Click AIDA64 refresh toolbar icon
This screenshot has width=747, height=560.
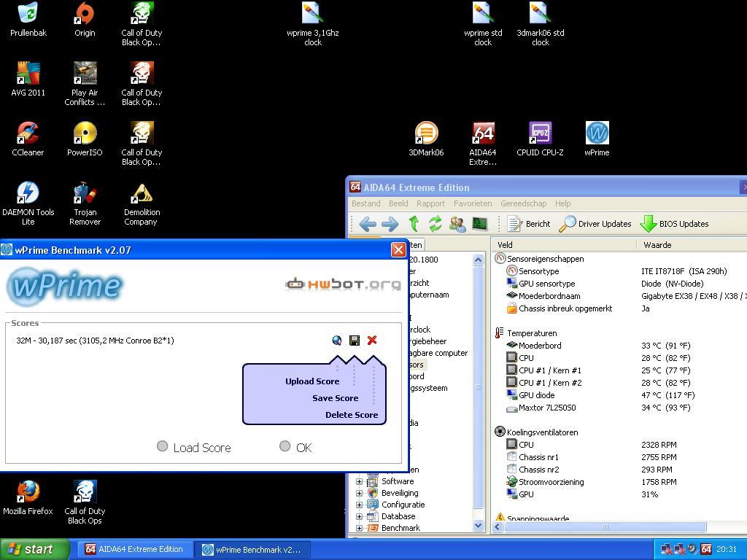pyautogui.click(x=435, y=223)
